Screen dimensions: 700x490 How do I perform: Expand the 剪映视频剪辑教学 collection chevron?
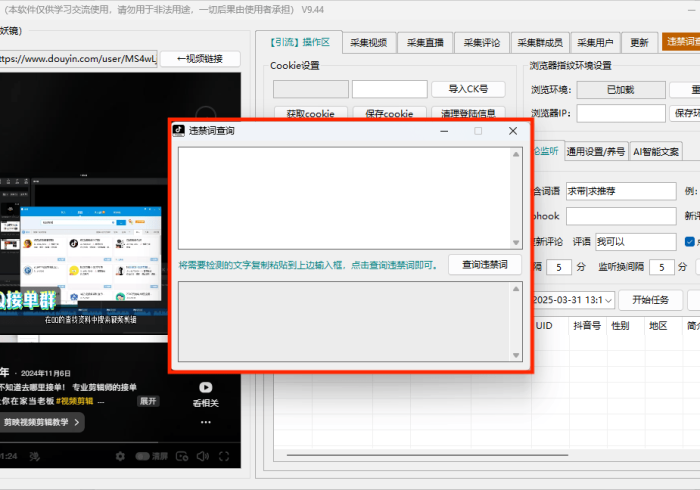tap(77, 422)
